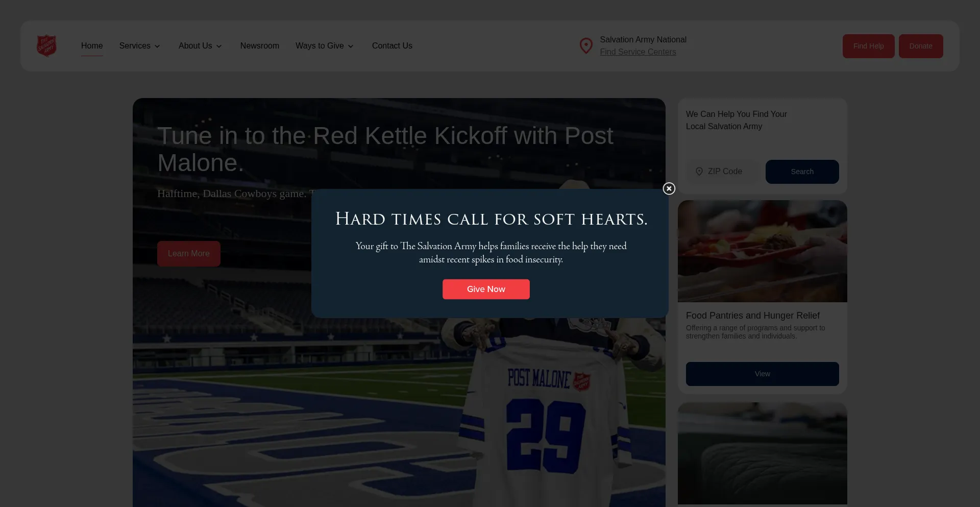Expand the Ways to Give dropdown chevron

pos(351,46)
